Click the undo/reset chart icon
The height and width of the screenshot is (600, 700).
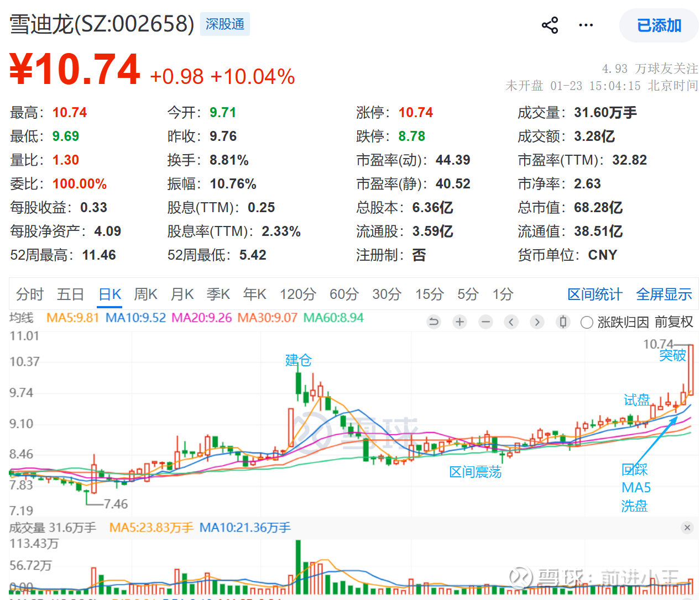[434, 322]
